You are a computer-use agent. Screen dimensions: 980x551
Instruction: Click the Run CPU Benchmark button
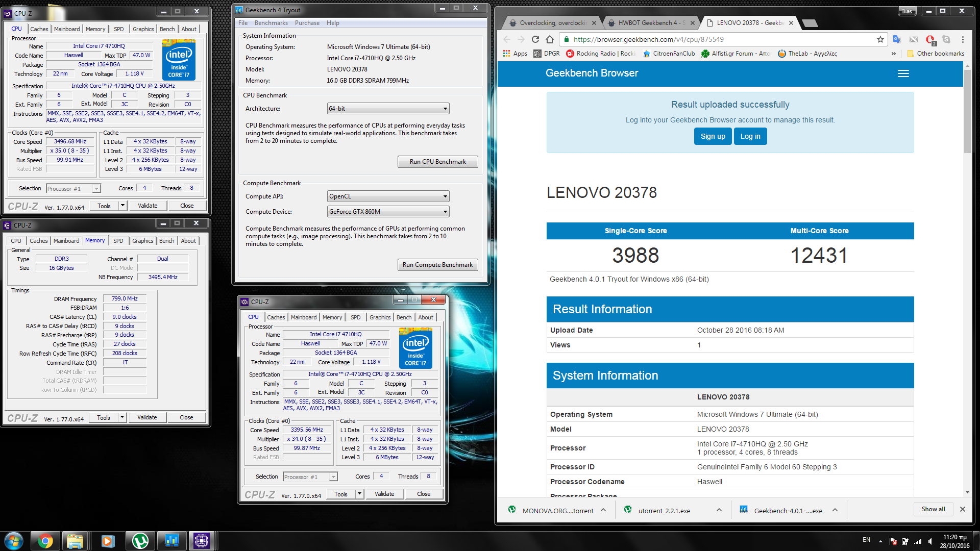click(x=437, y=162)
